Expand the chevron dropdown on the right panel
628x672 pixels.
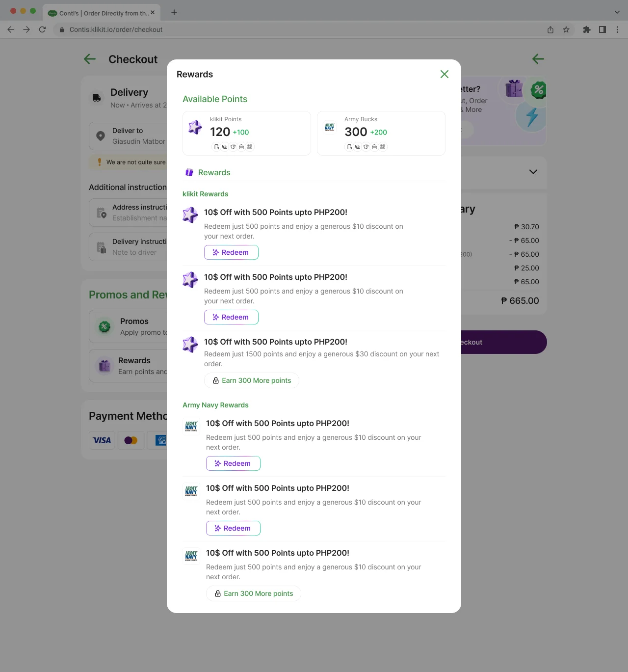(533, 172)
